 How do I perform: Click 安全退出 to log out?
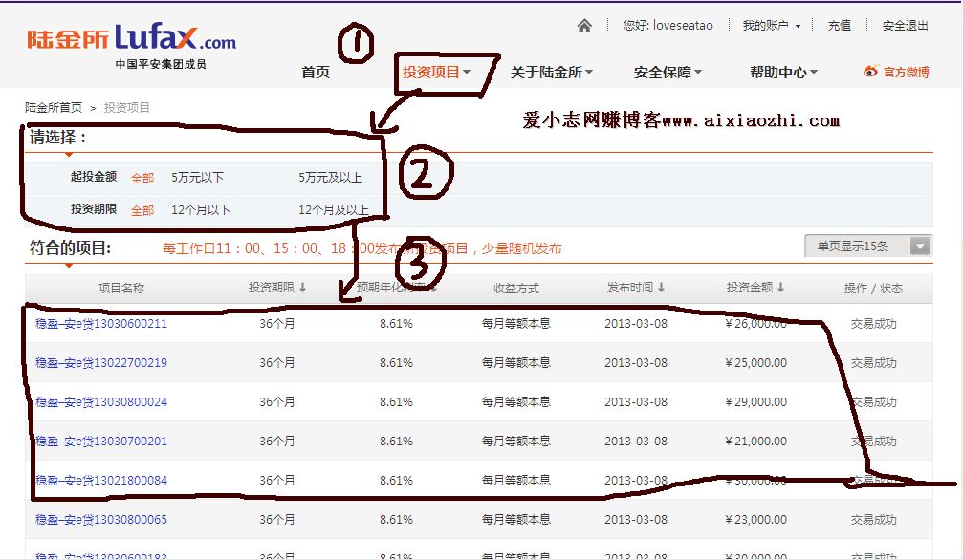point(906,26)
